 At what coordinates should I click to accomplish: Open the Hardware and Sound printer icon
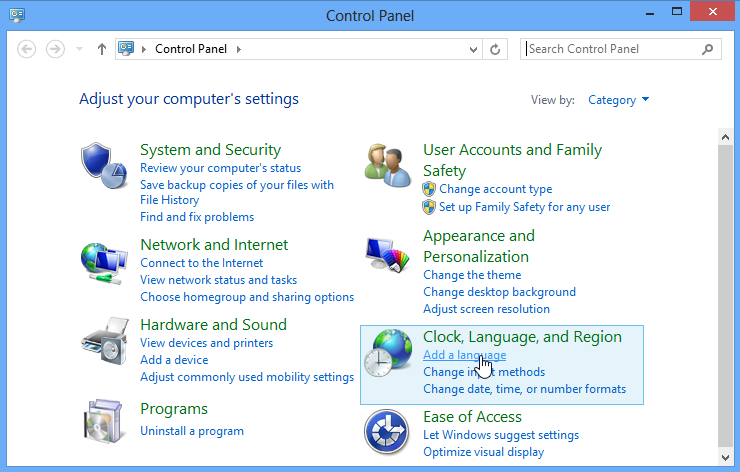[105, 341]
